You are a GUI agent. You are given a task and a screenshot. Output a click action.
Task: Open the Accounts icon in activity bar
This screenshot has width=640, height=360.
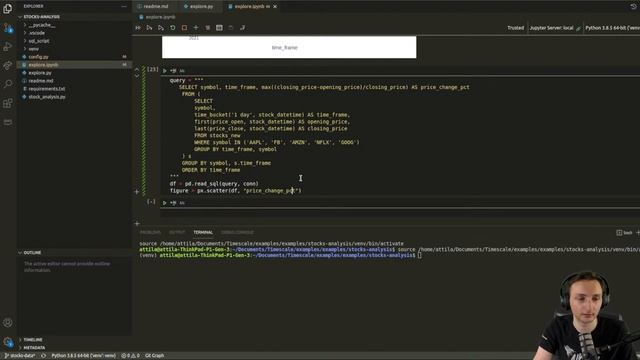[x=7, y=322]
